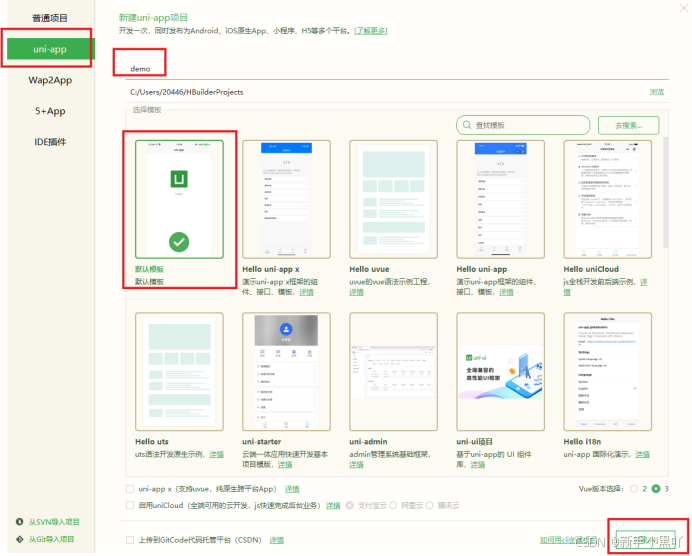Screen dimensions: 692x556
Task: Open 详情 link under Hello uniCloud
Action: coord(644,282)
